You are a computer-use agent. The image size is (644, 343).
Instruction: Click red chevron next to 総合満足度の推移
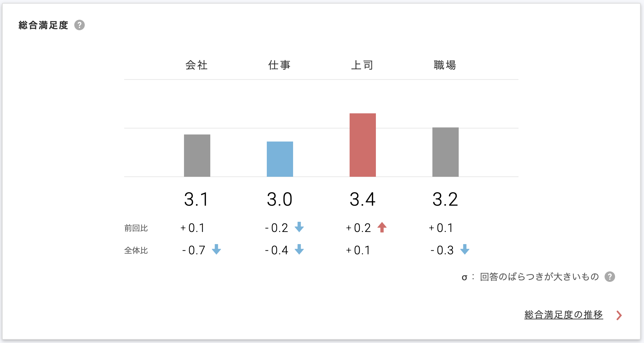[619, 315]
